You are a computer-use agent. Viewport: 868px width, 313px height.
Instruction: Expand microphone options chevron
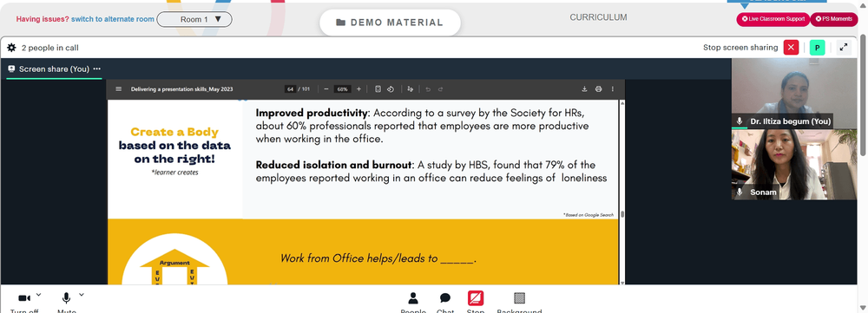point(82,294)
